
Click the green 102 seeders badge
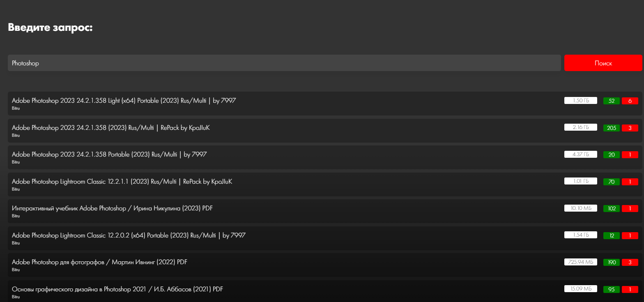[x=612, y=208]
